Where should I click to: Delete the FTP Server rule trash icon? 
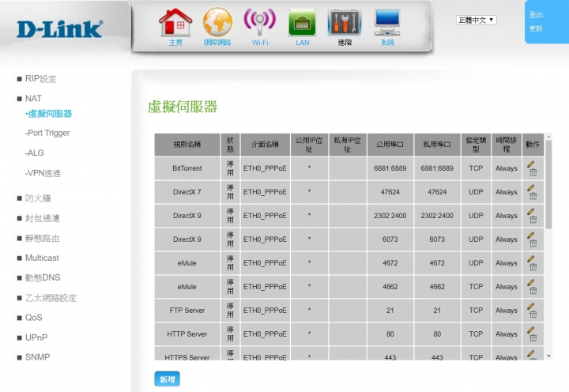coord(533,315)
